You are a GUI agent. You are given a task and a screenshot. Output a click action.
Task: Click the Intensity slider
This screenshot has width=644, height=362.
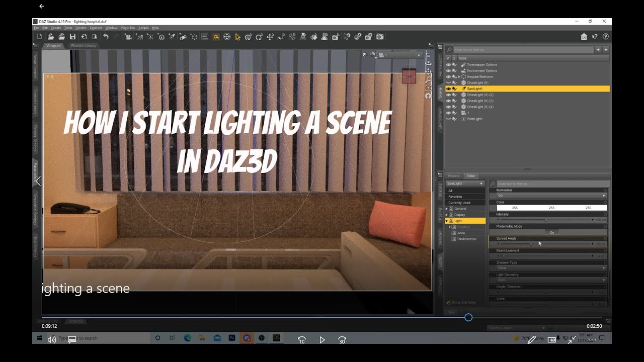click(x=545, y=220)
